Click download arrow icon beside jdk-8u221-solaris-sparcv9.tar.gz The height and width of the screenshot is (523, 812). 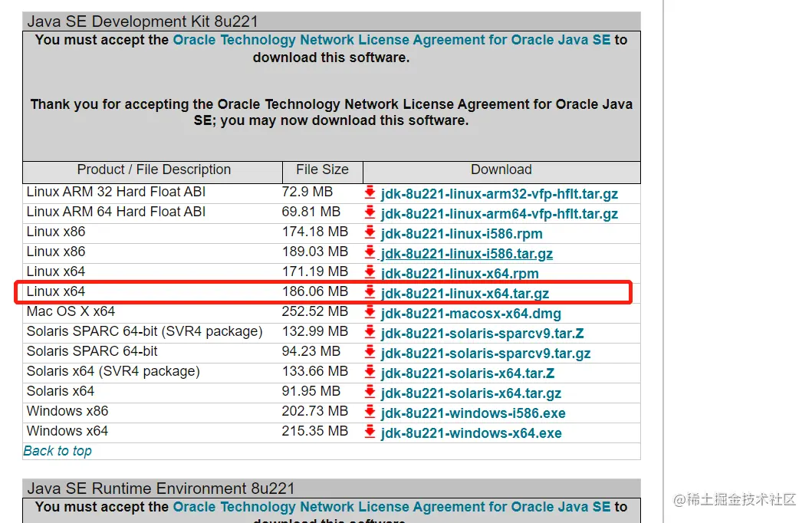tap(370, 351)
